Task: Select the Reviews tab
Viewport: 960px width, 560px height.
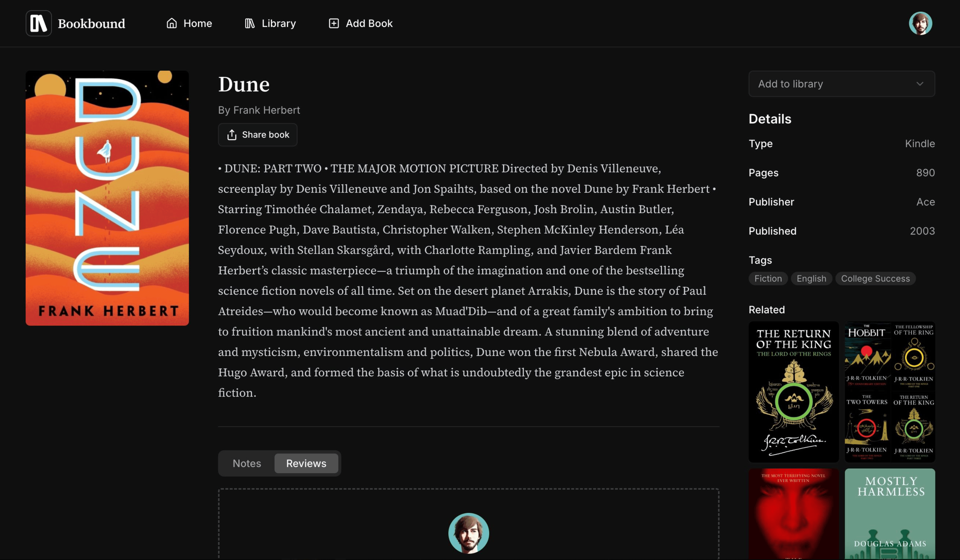Action: click(306, 463)
